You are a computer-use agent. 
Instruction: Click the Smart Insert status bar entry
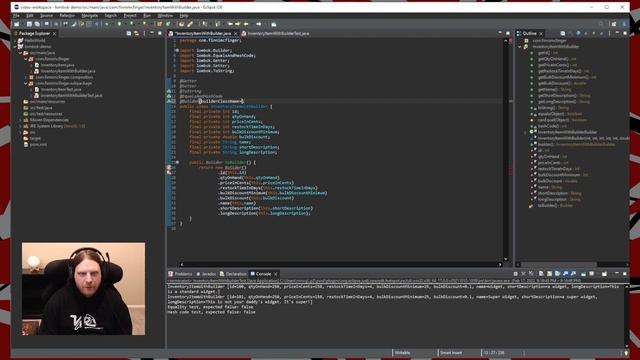tap(451, 353)
